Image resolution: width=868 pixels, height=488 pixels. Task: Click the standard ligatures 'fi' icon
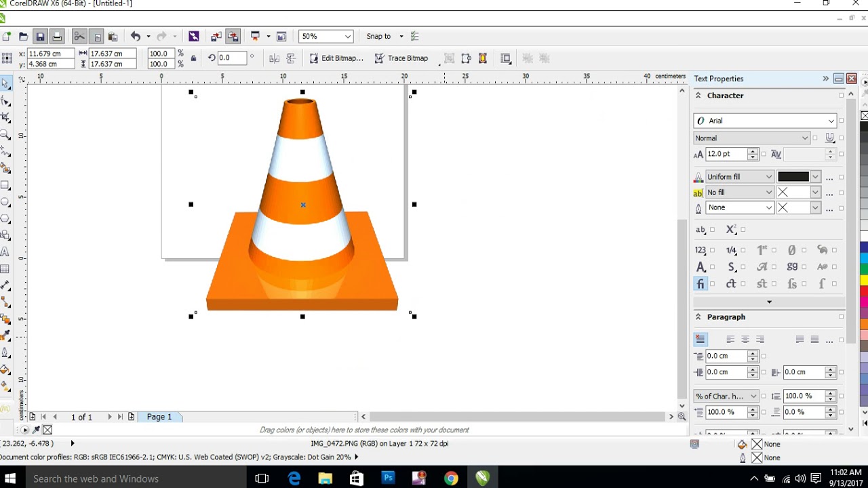tap(701, 284)
